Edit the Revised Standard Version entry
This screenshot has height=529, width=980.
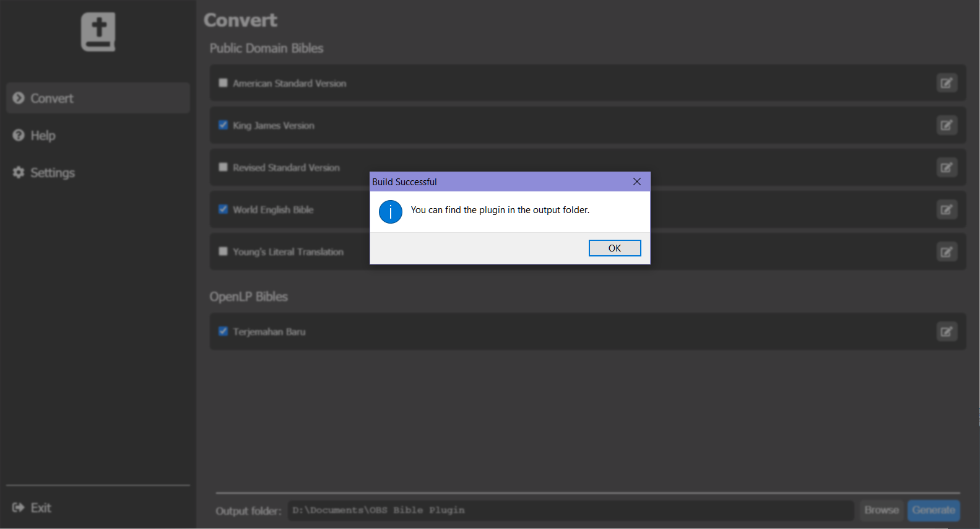[x=947, y=167]
